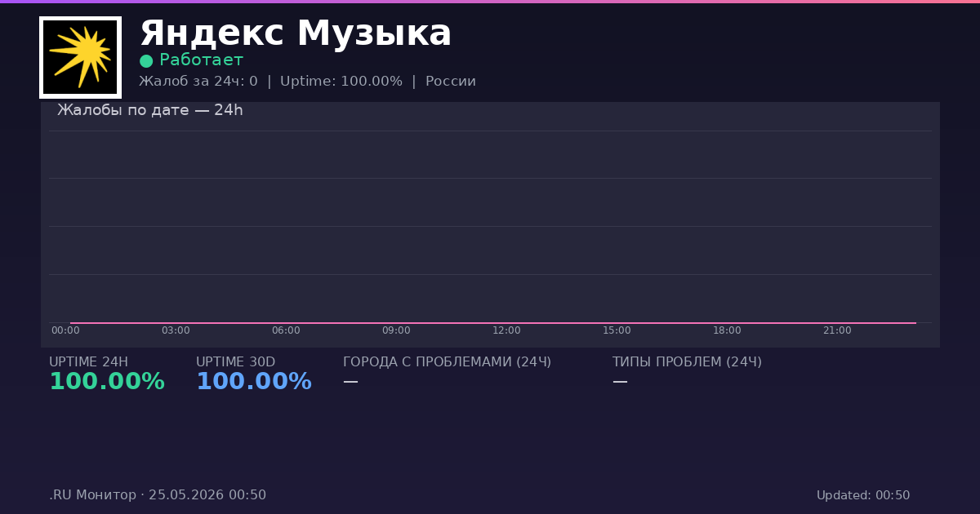Click the green UPTIME 24H value
Screen dimensions: 980x514
point(107,382)
